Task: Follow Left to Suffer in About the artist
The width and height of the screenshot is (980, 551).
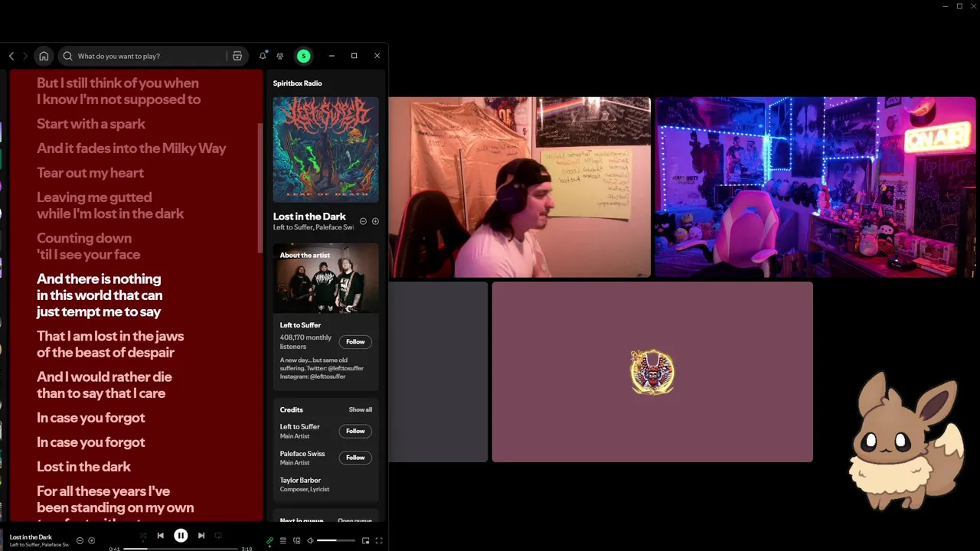Action: point(355,342)
